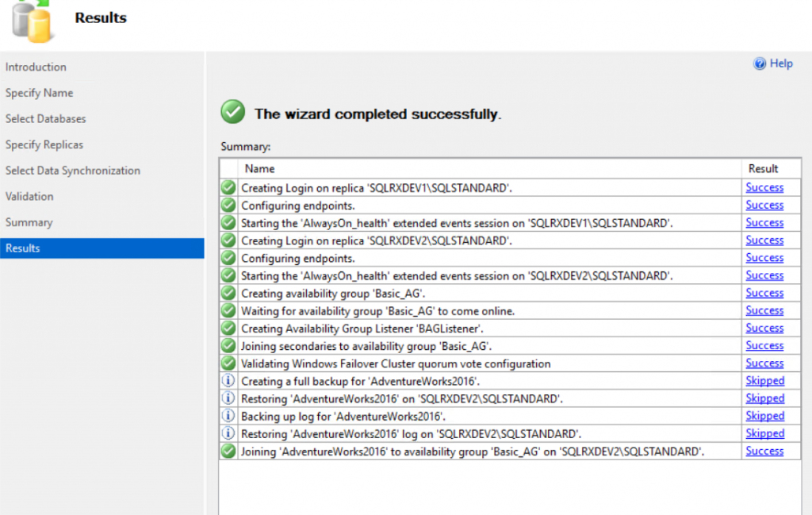View Skipped details for the full backup step

pos(764,381)
